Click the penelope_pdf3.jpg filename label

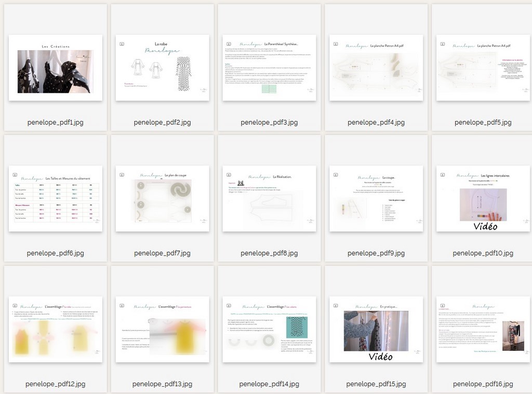[269, 123]
